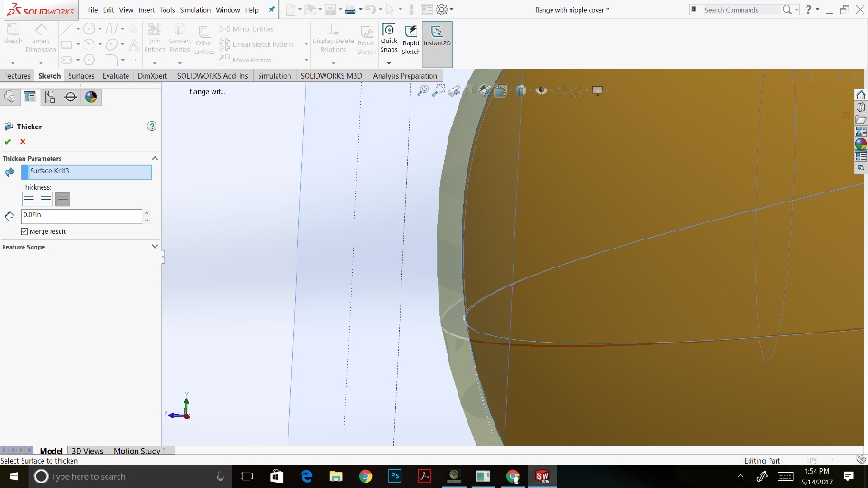868x488 pixels.
Task: Open the Insert menu
Action: [x=146, y=10]
